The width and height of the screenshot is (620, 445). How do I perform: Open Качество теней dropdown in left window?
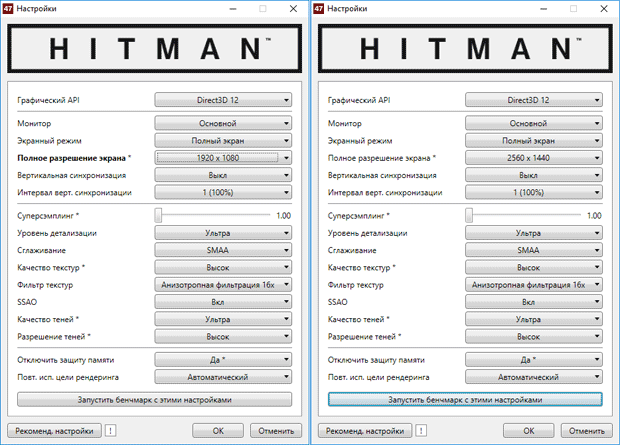(223, 319)
